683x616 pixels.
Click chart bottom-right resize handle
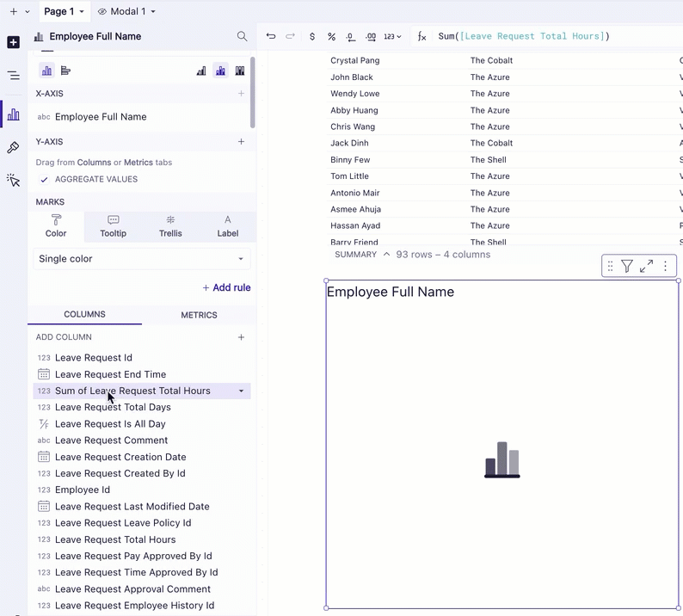pos(679,607)
